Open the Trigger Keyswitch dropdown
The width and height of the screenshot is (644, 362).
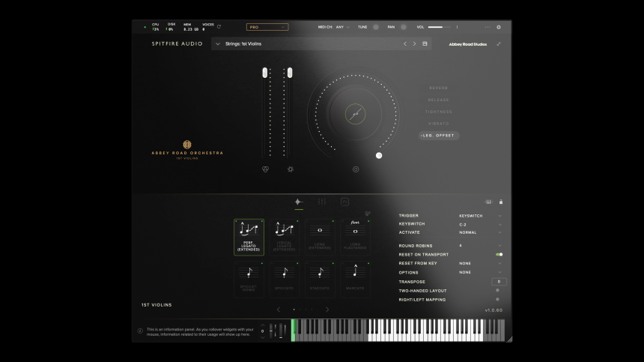click(479, 216)
